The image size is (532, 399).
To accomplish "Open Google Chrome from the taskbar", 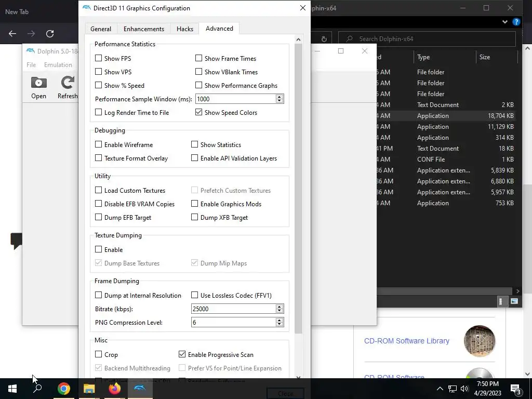I will pos(63,389).
